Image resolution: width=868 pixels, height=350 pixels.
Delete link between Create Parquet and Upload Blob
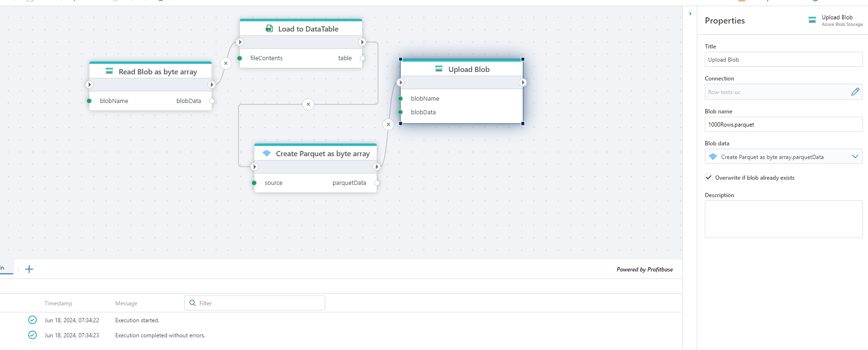(388, 125)
